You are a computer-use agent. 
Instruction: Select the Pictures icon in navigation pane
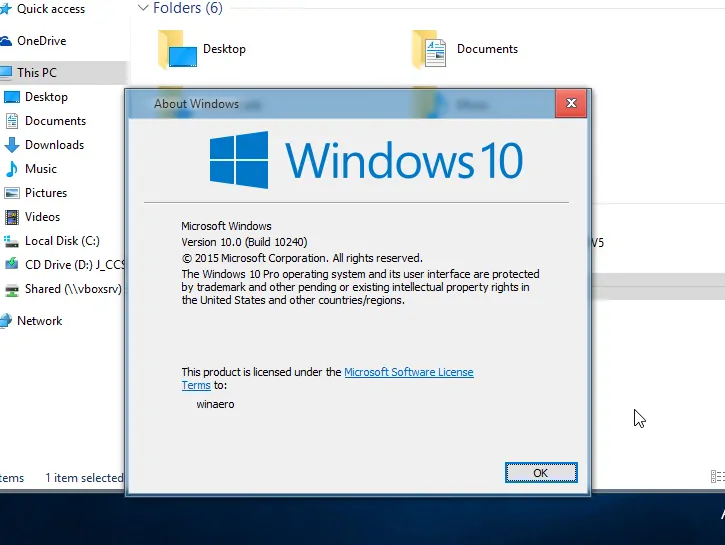(12, 193)
